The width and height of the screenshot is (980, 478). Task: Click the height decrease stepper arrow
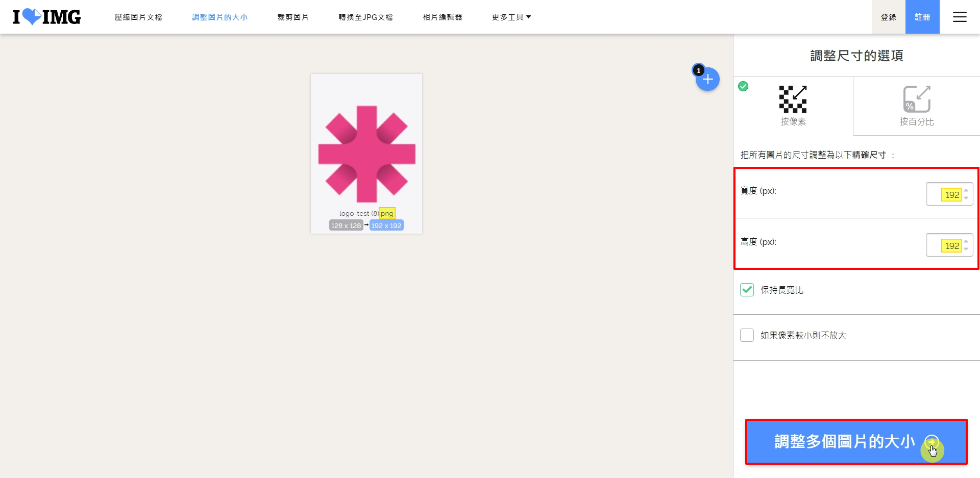966,249
